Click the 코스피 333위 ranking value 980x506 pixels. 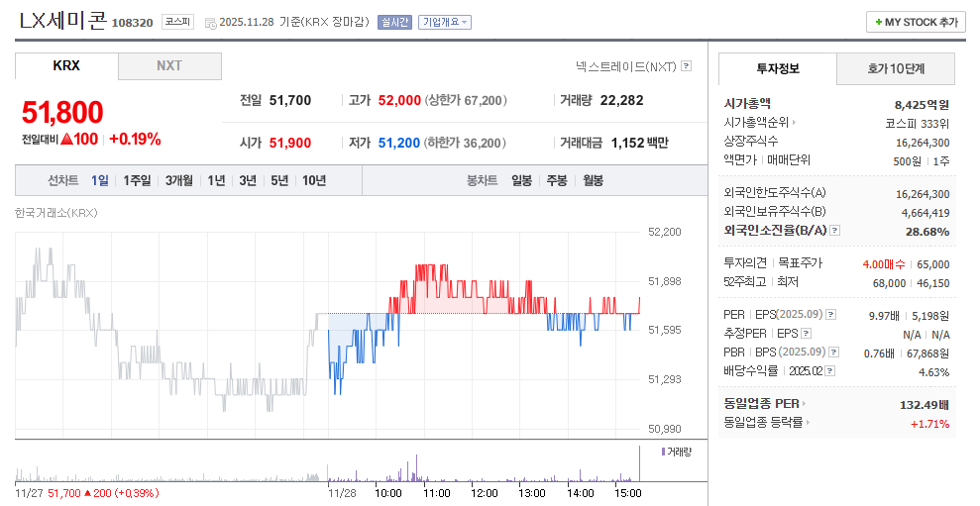click(917, 124)
